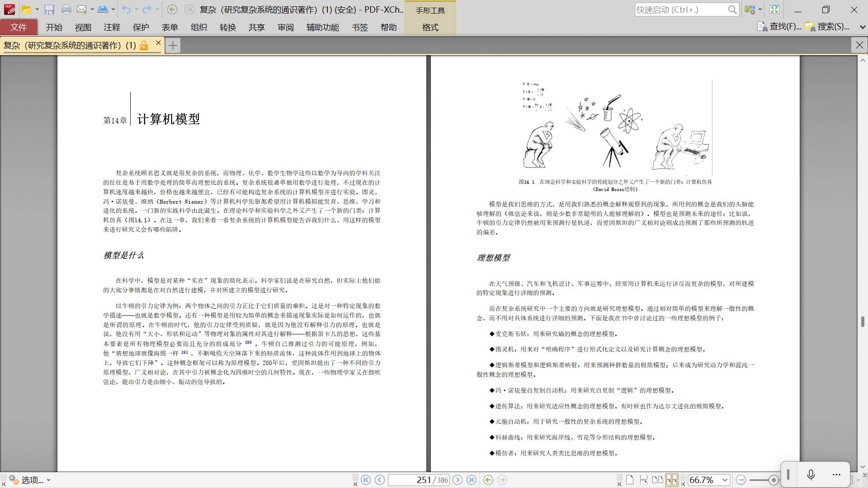This screenshot has height=488, width=868.
Task: Click the zoom slider handle
Action: point(774,480)
